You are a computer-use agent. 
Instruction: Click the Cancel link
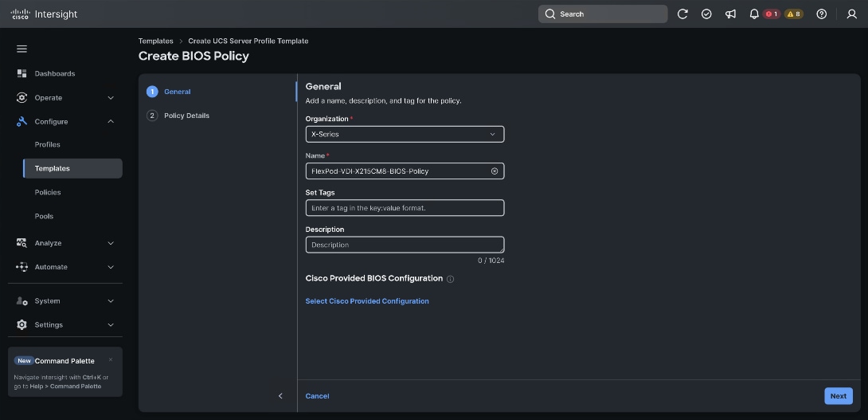point(317,395)
